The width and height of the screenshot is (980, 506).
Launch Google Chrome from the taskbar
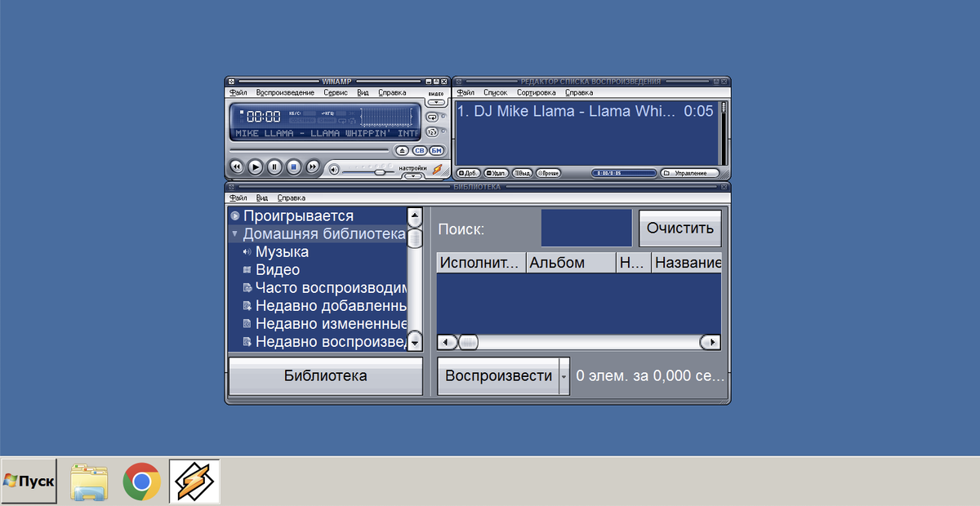click(x=142, y=482)
